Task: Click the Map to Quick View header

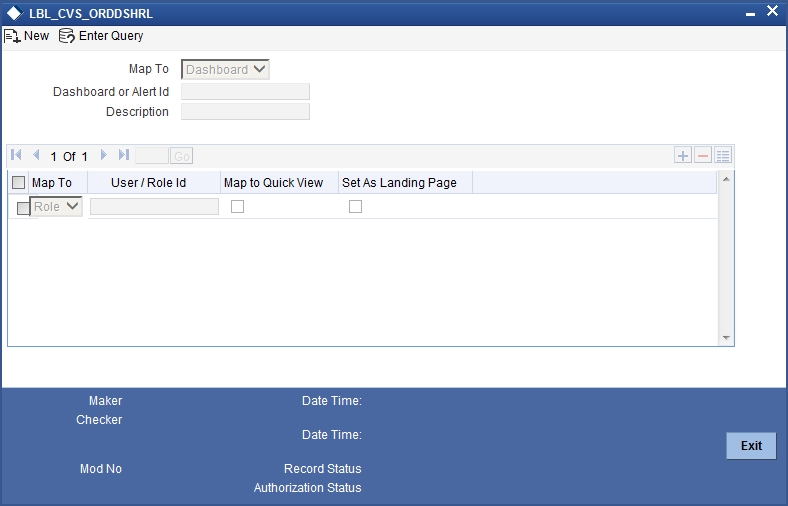Action: coord(273,183)
